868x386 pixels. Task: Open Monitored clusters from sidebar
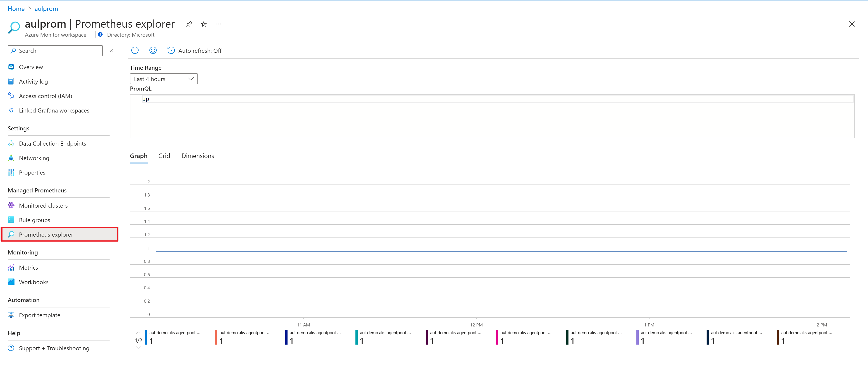43,206
